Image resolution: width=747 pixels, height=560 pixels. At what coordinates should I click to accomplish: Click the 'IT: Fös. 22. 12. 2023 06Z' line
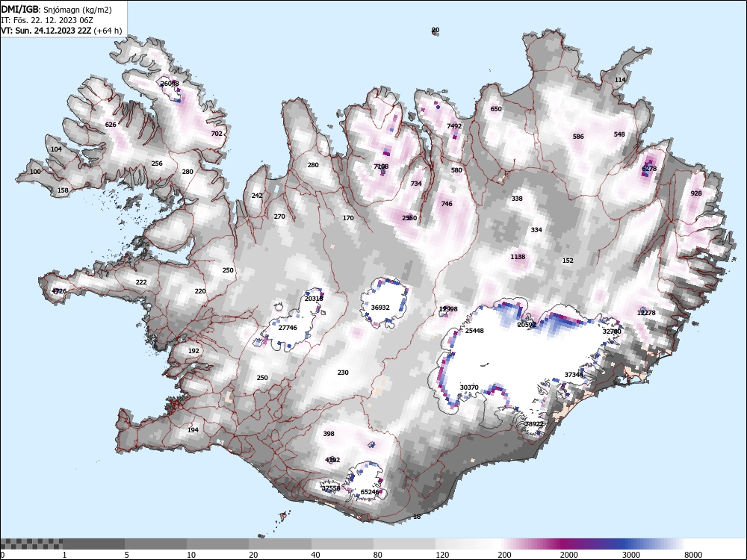coord(46,20)
